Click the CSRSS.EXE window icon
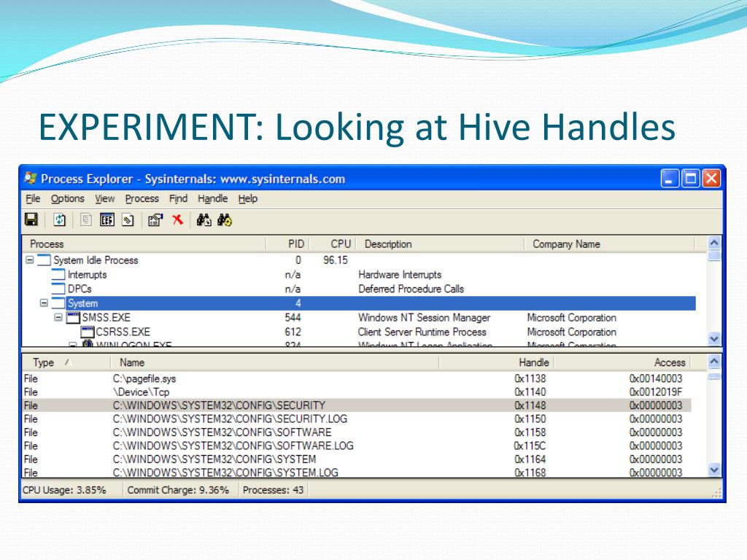747x560 pixels. click(x=88, y=332)
